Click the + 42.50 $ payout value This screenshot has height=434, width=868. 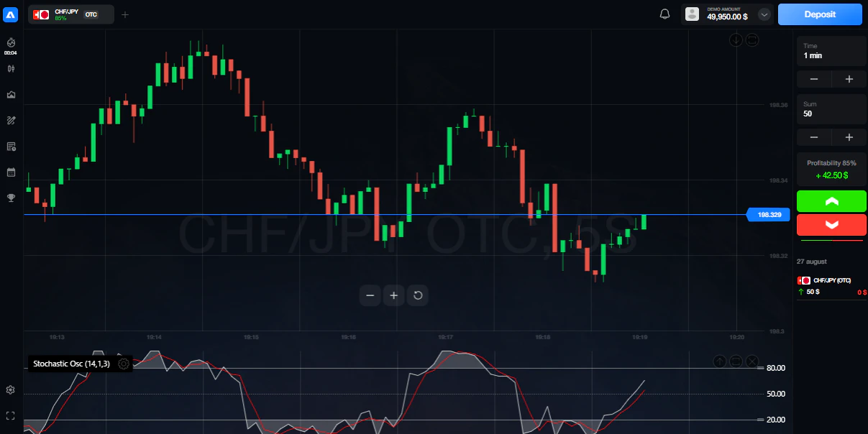tap(831, 175)
